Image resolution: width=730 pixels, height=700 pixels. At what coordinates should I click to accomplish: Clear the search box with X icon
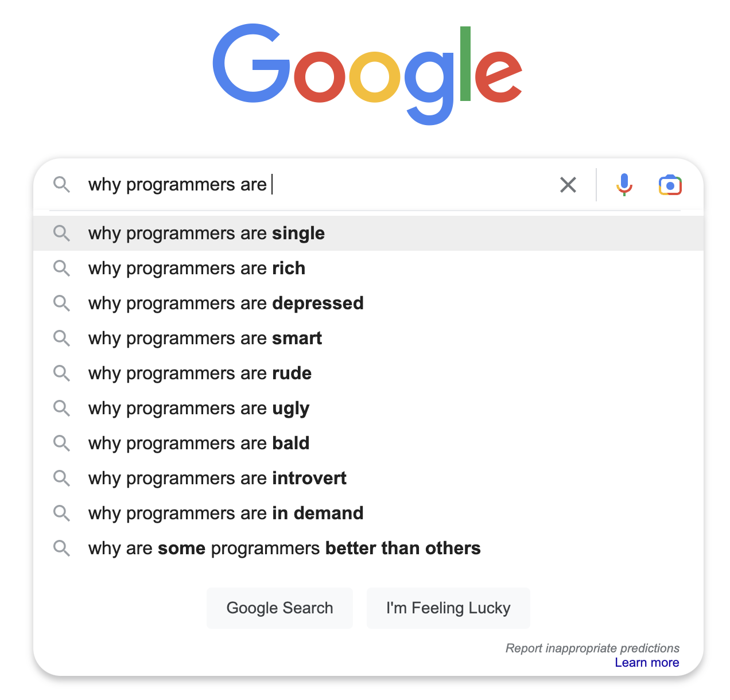[568, 185]
